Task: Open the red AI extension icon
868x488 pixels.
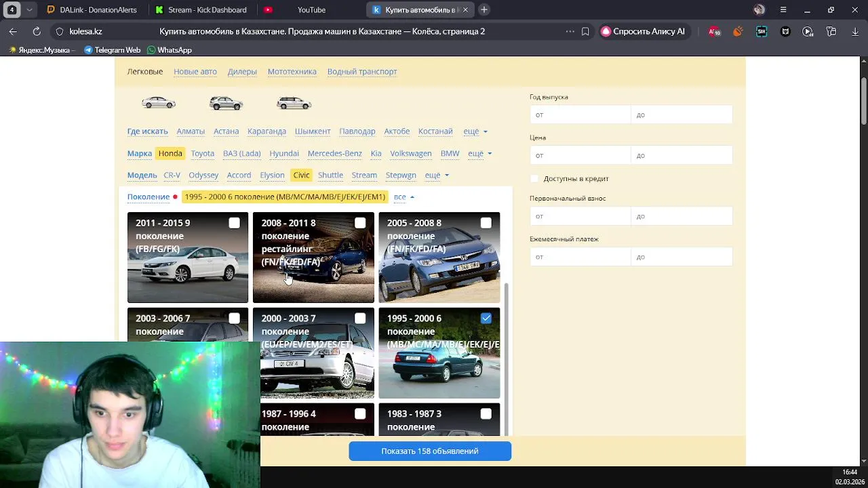Action: point(714,31)
